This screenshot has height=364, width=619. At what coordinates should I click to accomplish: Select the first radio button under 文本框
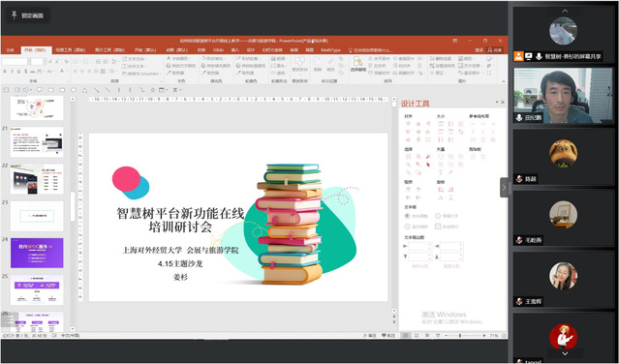click(407, 216)
